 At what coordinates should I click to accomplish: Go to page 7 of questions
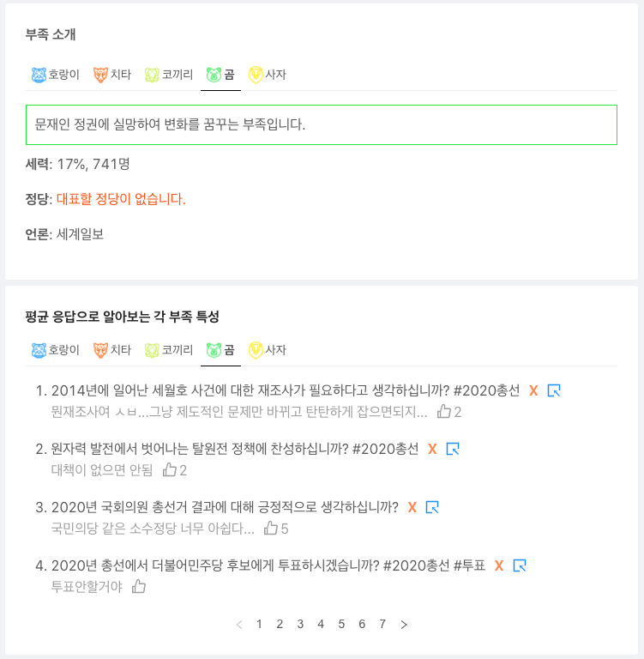click(x=382, y=624)
